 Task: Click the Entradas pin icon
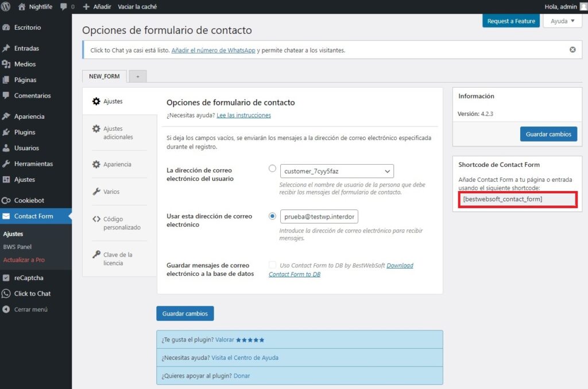point(6,48)
